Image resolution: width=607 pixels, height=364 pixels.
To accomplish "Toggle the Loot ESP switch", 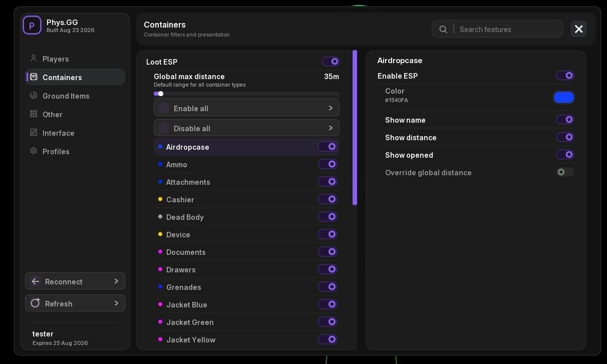I will [x=331, y=62].
